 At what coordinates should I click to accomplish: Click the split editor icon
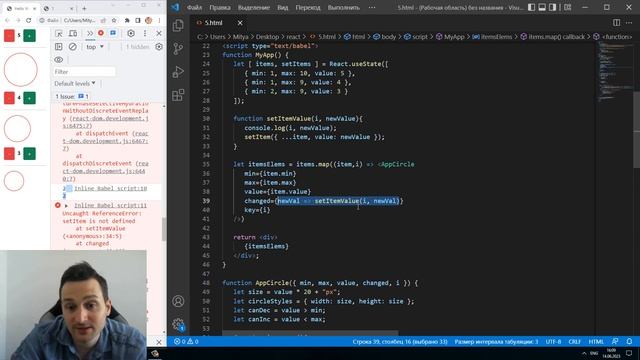(616, 22)
